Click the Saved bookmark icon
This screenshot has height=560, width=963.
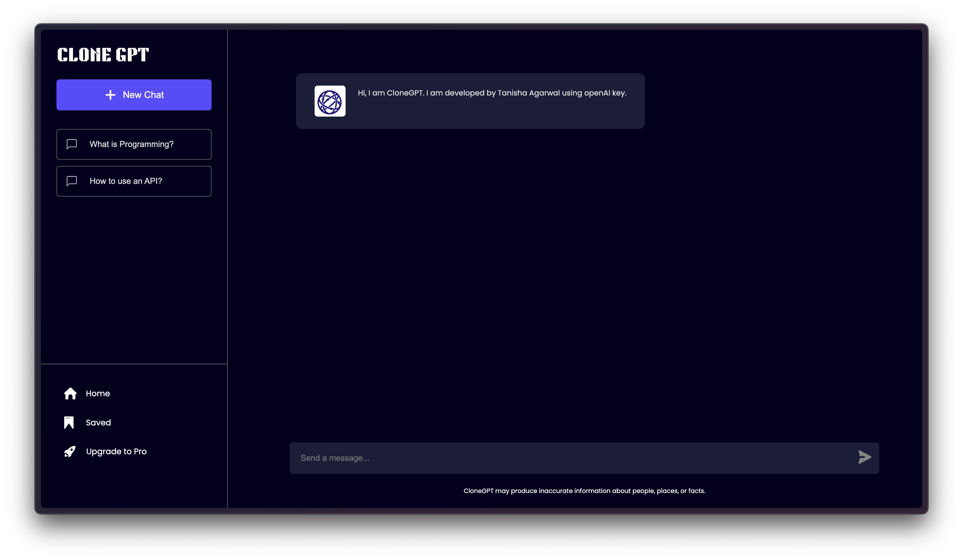(x=69, y=423)
